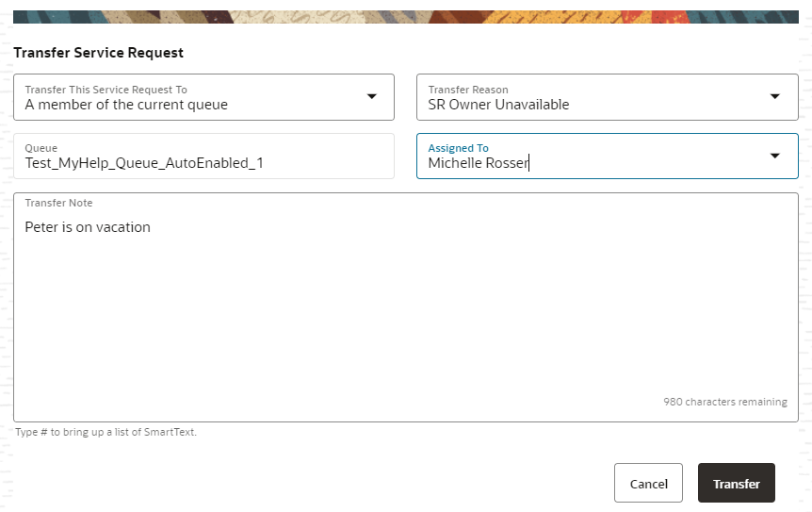The height and width of the screenshot is (512, 812).
Task: Click the Transfer This Service Request To label
Action: click(x=106, y=90)
